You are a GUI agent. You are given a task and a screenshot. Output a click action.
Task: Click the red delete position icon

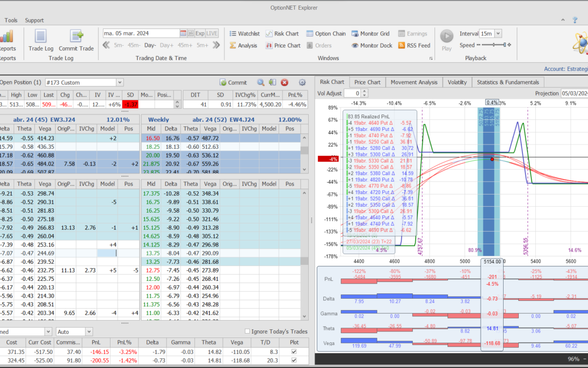pyautogui.click(x=284, y=82)
